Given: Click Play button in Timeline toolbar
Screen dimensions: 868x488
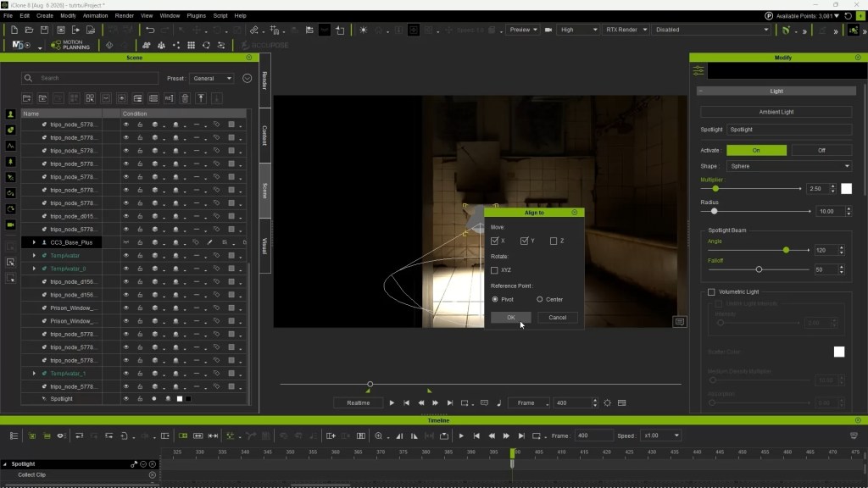Looking at the screenshot, I should 461,436.
